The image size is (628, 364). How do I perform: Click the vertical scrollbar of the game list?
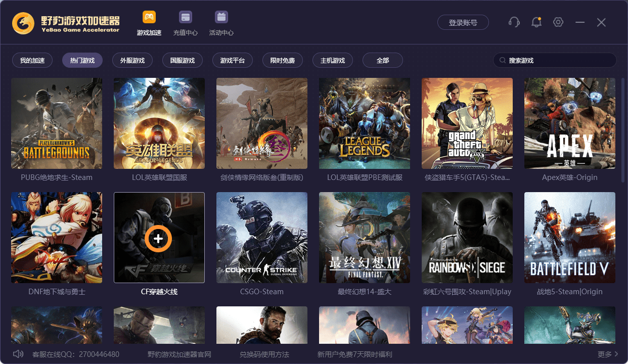623,129
